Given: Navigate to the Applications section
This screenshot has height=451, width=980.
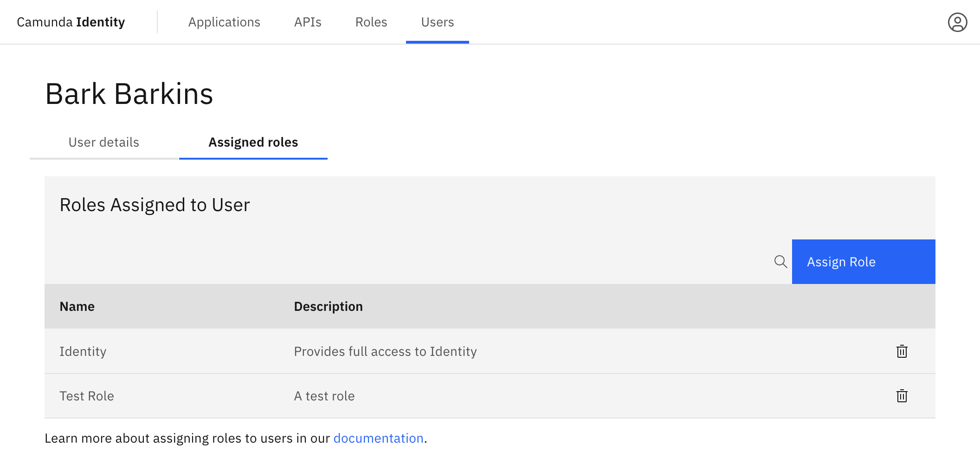Looking at the screenshot, I should 224,22.
